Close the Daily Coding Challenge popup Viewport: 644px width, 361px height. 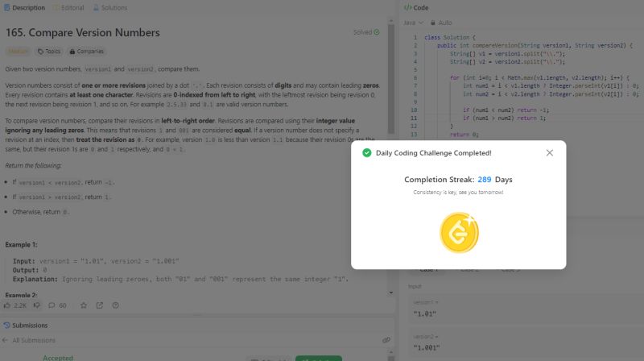tap(550, 153)
